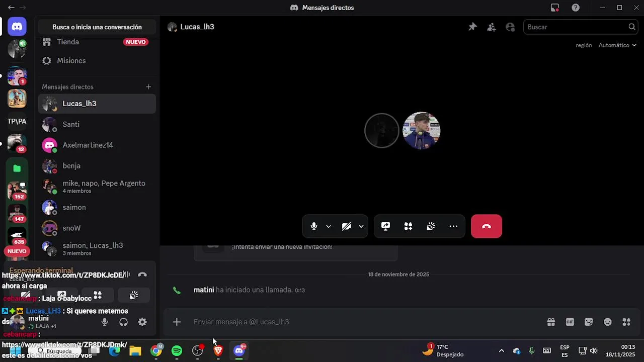Viewport: 644px width, 362px height.
Task: Show hidden system tray icons chevron
Action: click(x=501, y=351)
